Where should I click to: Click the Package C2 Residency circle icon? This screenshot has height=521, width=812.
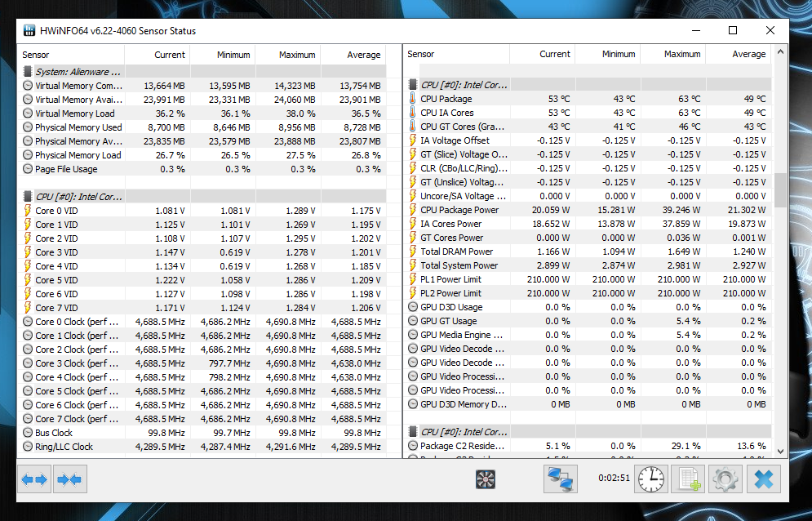tap(413, 445)
